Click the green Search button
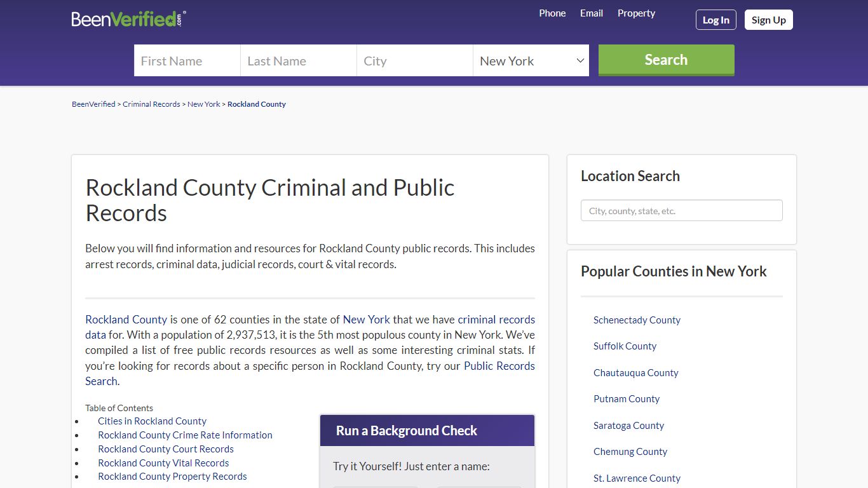The width and height of the screenshot is (868, 488). point(667,60)
